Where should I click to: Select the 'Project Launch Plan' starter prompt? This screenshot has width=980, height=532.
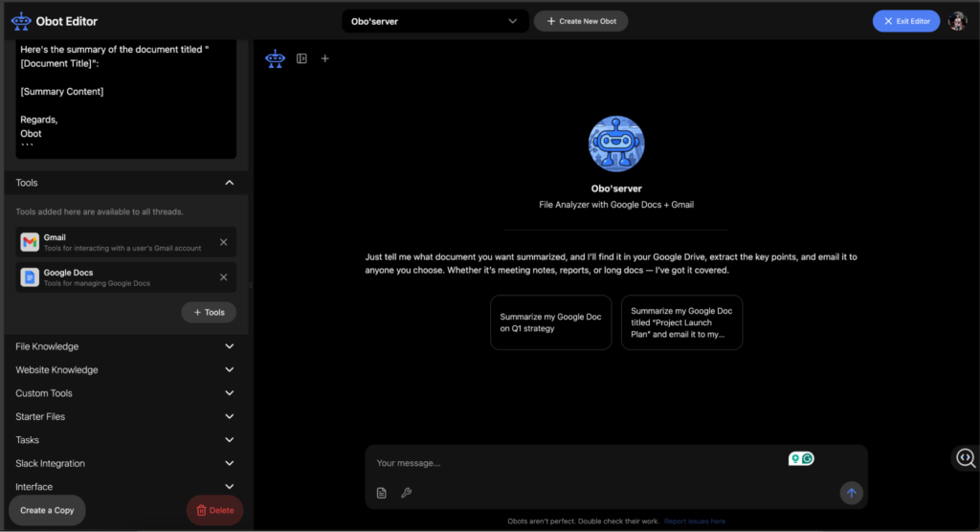(681, 322)
